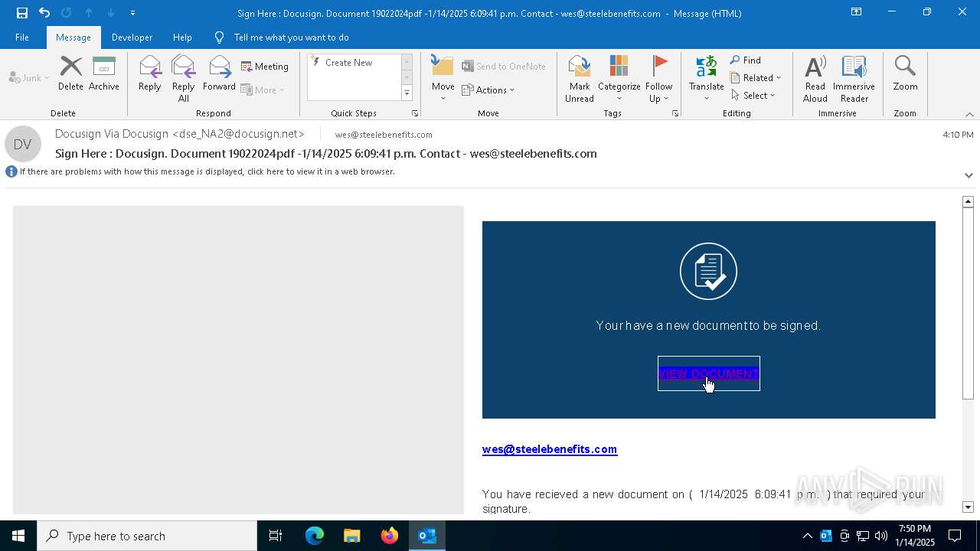980x551 pixels.
Task: Collapse the ribbon with the chevron
Action: click(969, 114)
